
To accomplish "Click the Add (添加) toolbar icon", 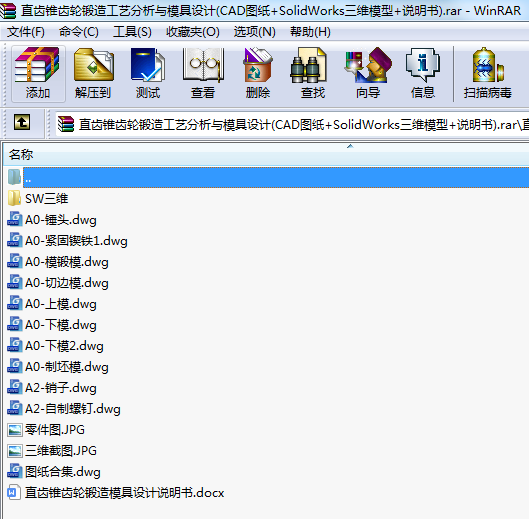I will point(38,74).
